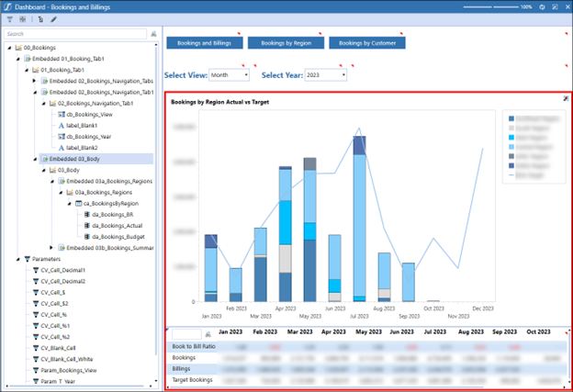Screen dimensions: 573x392
Task: Click the label icon of label_Blank1
Action: 62,126
